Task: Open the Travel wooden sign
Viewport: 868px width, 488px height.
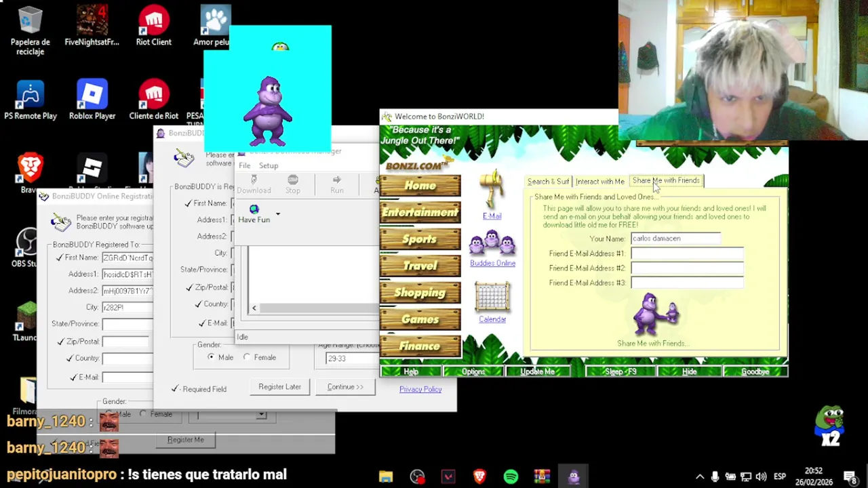Action: coord(420,266)
